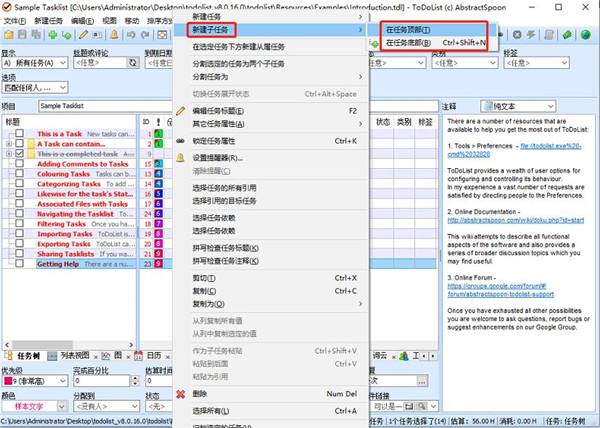
Task: Expand the A Task can contain tree node
Action: click(9, 144)
